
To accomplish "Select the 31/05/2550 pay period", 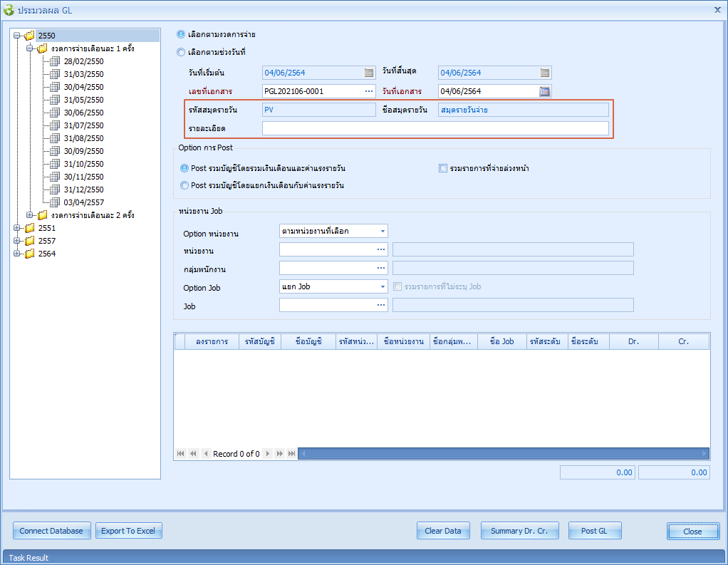I will [83, 100].
